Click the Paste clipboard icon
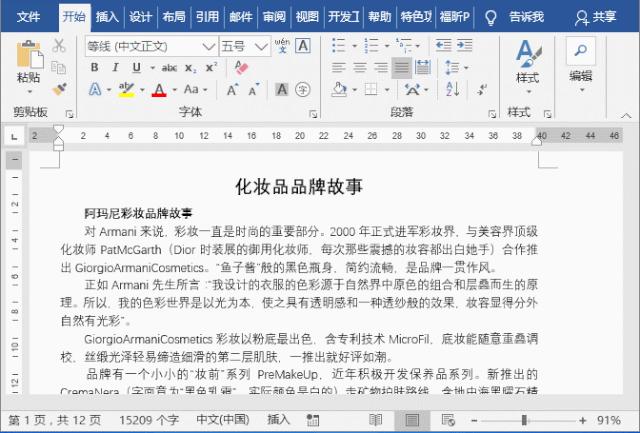The width and height of the screenshot is (640, 433). 29,54
